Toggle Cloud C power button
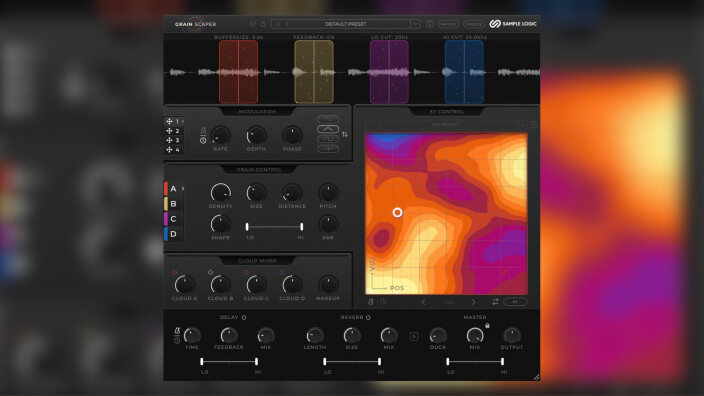Screen dimensions: 704x396 (x=246, y=272)
